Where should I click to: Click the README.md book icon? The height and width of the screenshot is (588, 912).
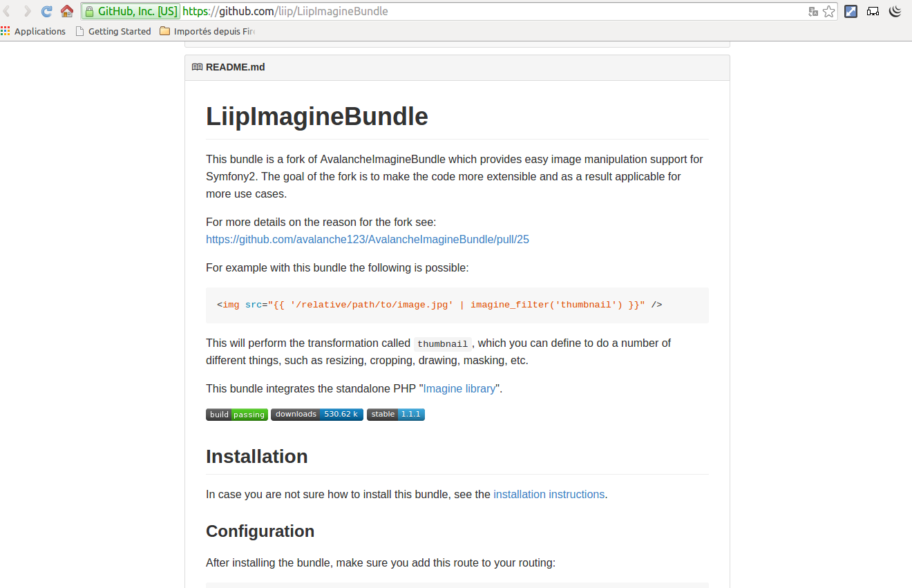pos(197,67)
